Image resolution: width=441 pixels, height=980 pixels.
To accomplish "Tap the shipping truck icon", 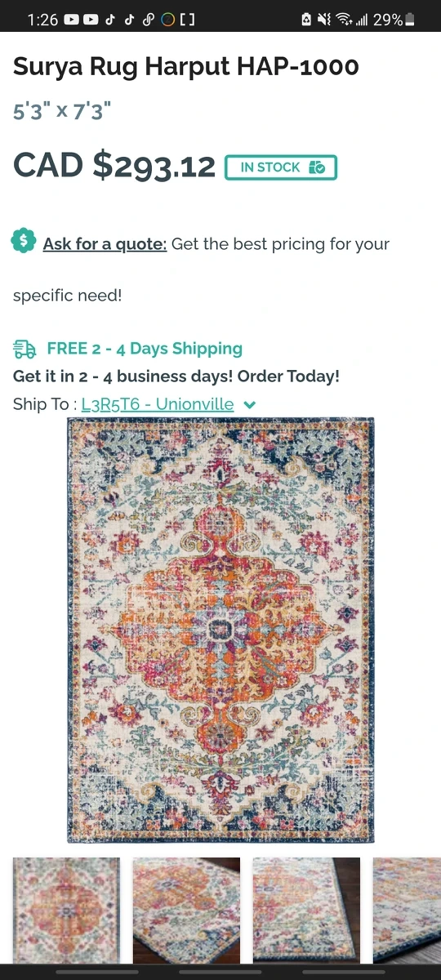I will (25, 350).
